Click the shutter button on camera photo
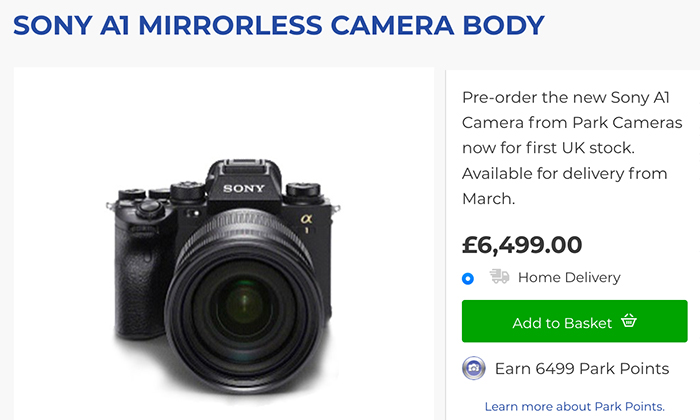This screenshot has height=420, width=700. click(x=150, y=208)
